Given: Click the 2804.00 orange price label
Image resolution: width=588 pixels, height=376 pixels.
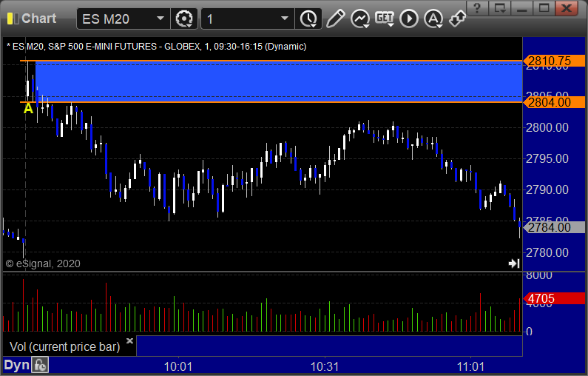Looking at the screenshot, I should click(x=554, y=102).
